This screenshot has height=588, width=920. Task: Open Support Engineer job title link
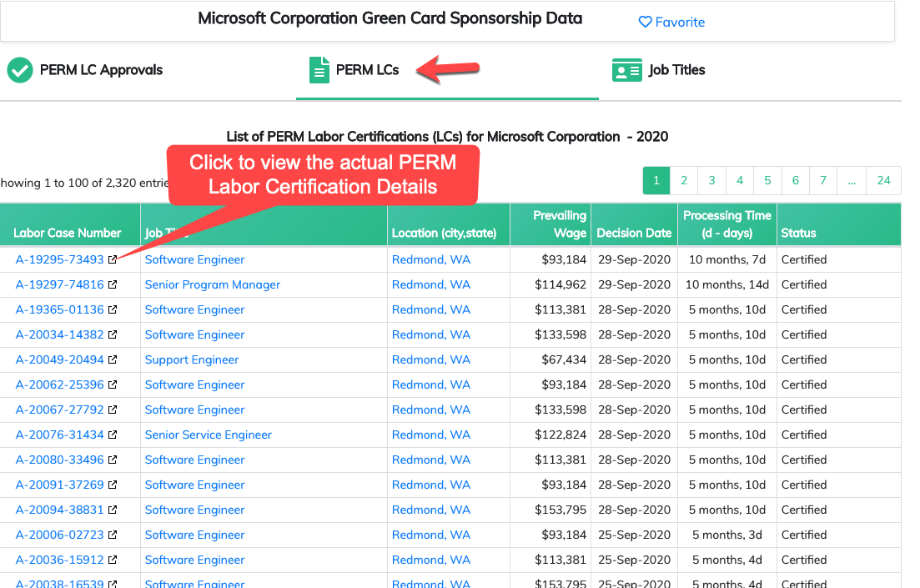pos(192,359)
